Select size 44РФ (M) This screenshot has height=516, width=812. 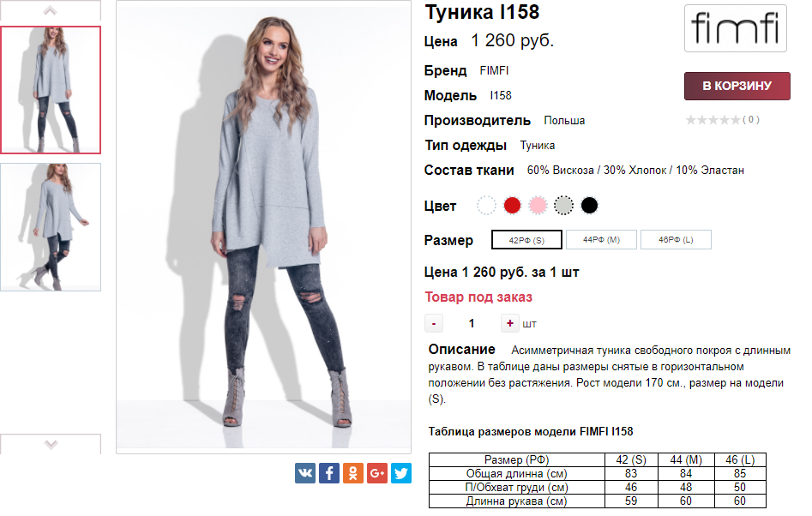(601, 240)
